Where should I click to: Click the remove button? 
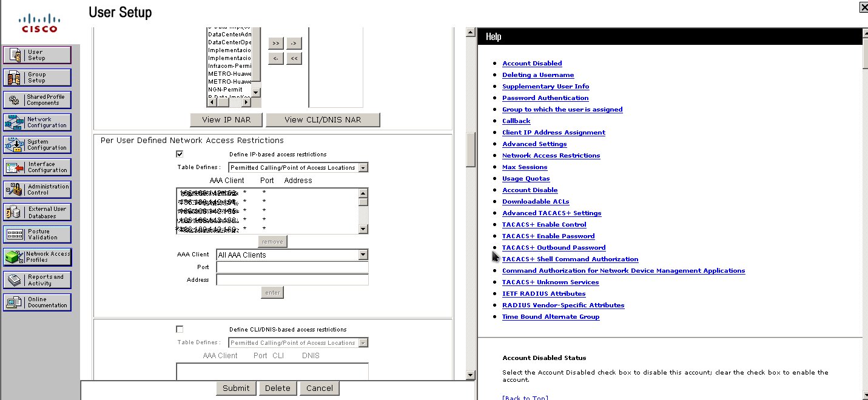pyautogui.click(x=272, y=241)
